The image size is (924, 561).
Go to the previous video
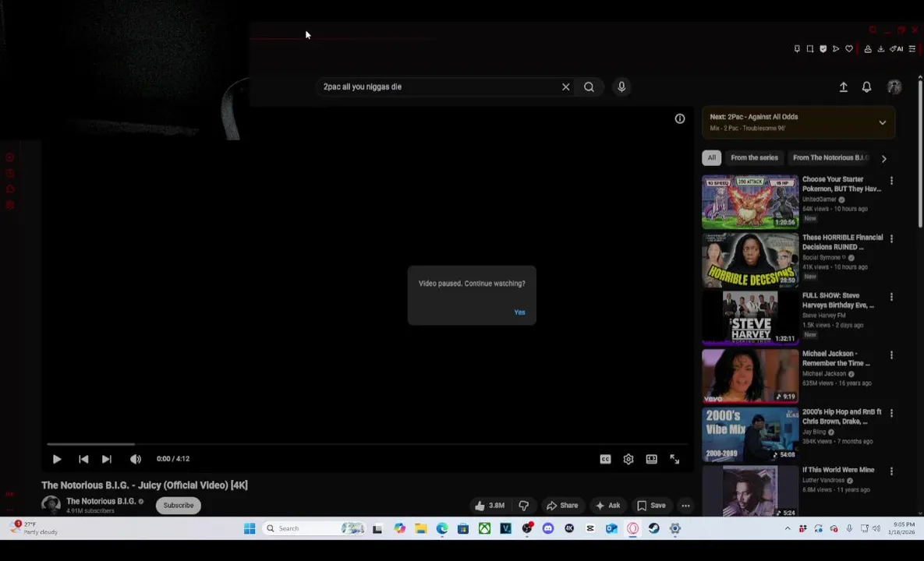[83, 459]
